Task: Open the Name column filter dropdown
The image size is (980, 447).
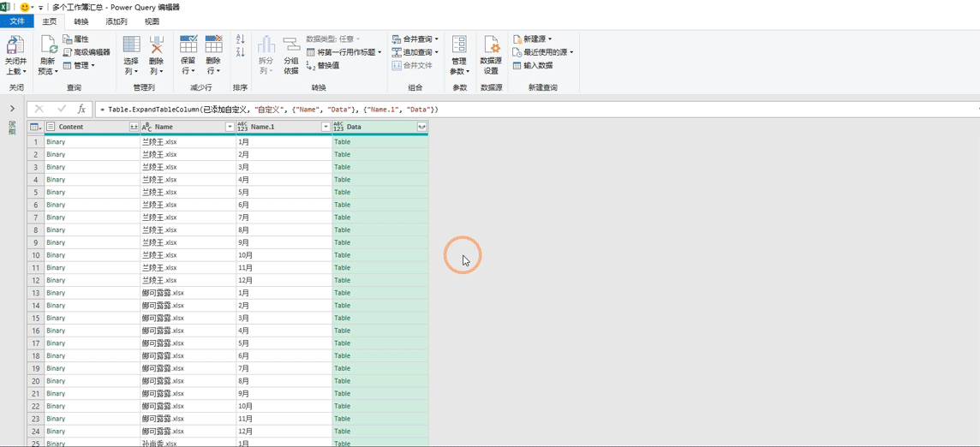Action: (230, 127)
